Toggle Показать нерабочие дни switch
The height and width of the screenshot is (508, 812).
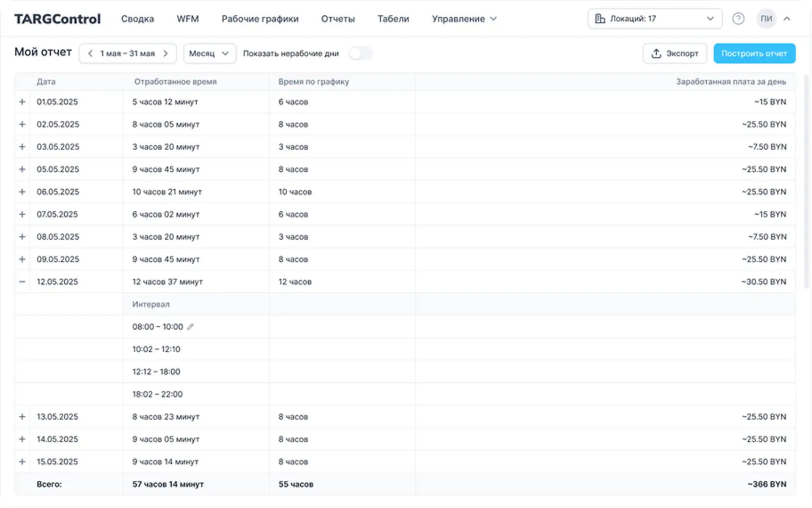360,53
